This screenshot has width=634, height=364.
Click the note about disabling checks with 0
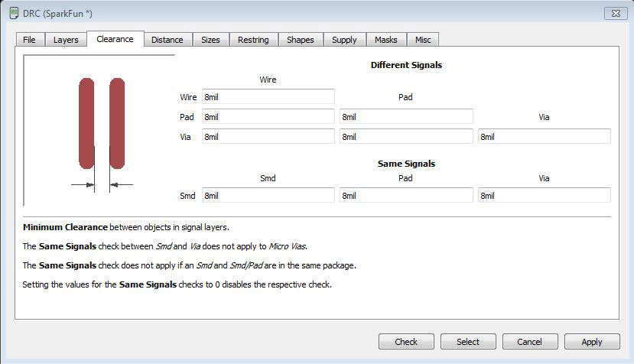177,284
